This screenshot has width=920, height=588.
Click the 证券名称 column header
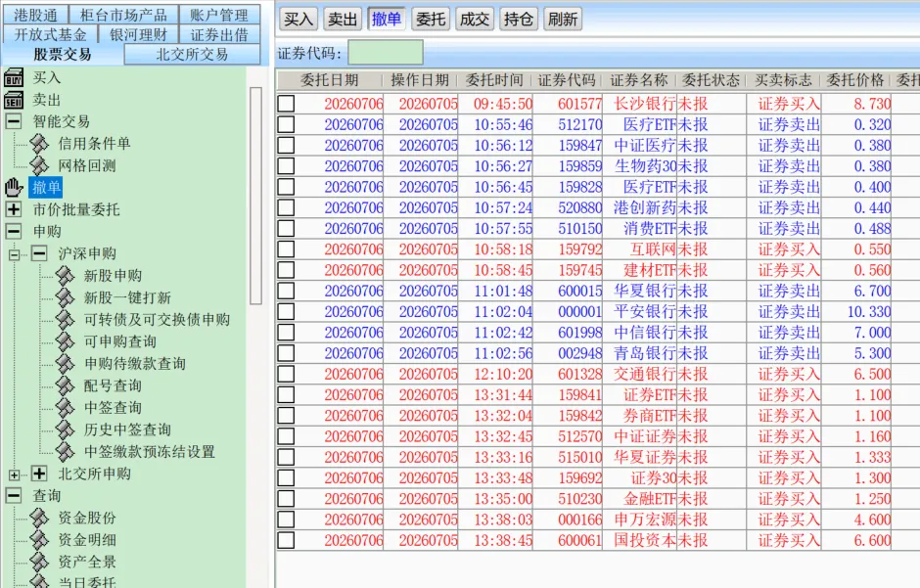(x=639, y=80)
